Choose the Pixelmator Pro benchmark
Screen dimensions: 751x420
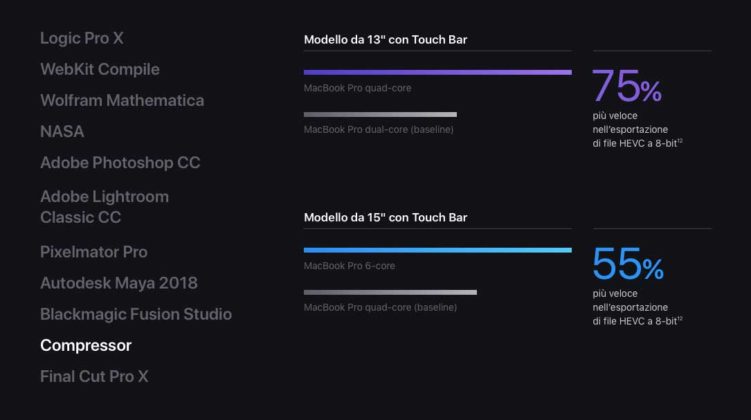(93, 252)
